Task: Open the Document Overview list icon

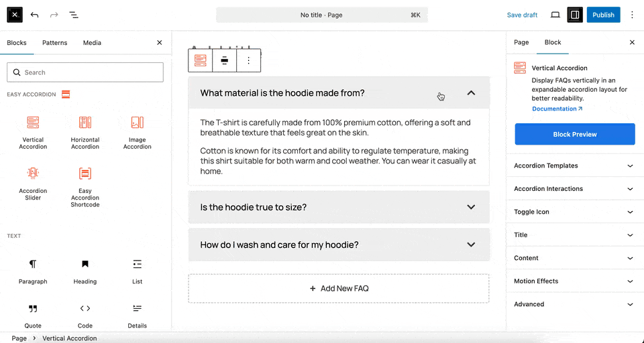Action: (x=74, y=15)
